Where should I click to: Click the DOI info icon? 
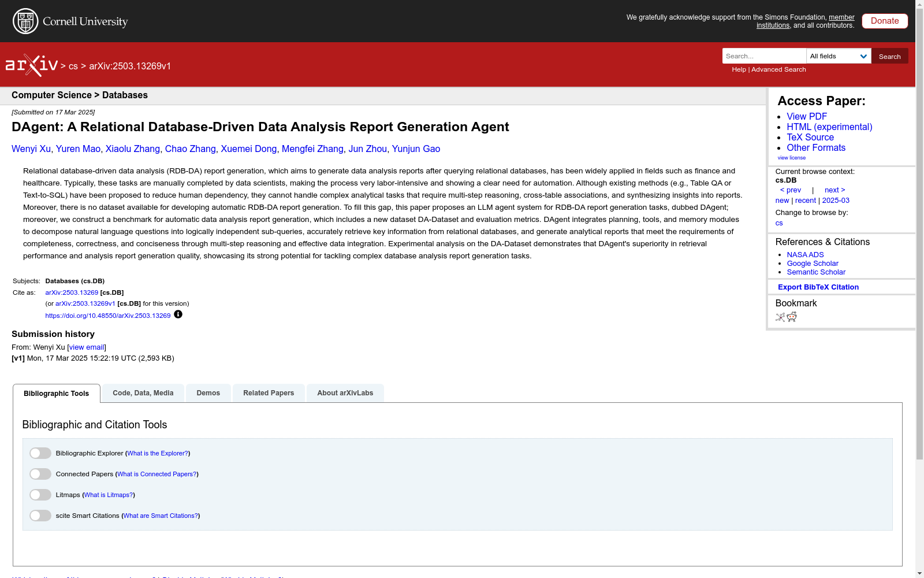point(178,314)
